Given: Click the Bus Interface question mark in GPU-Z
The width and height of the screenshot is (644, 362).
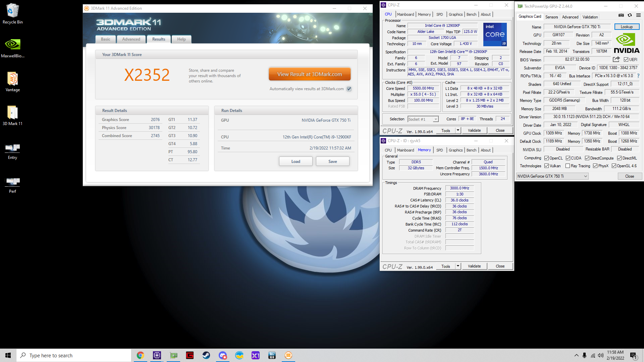Looking at the screenshot, I should point(638,76).
